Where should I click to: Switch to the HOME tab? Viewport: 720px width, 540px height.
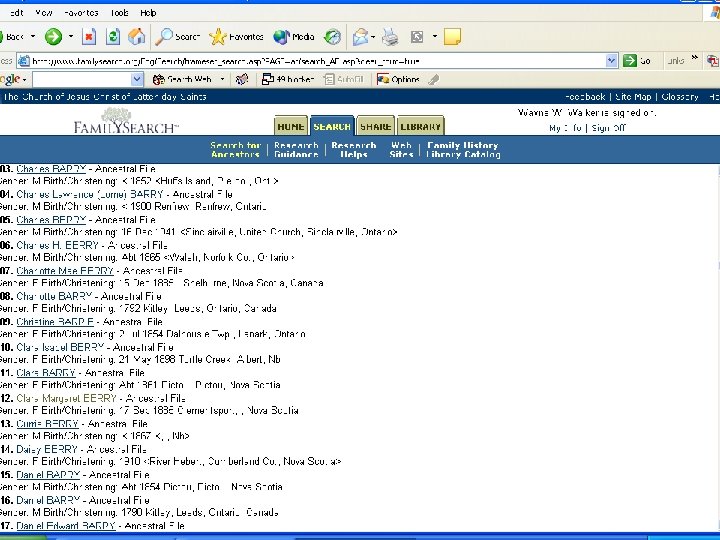pos(290,126)
